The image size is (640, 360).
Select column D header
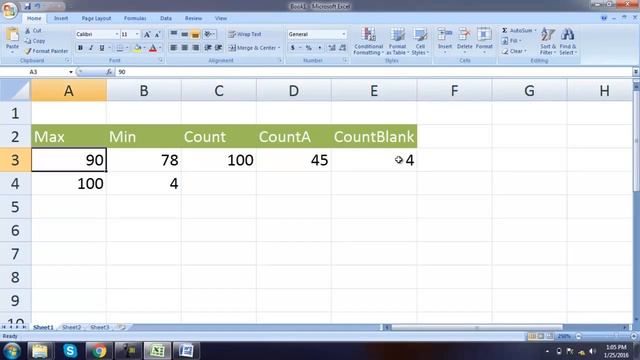(294, 91)
